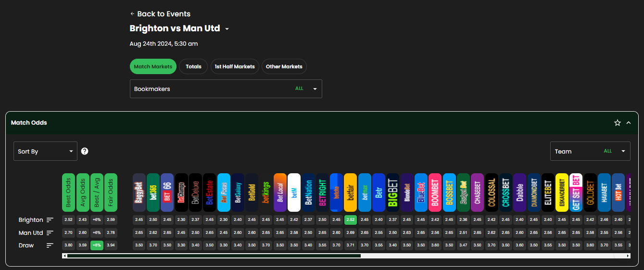644x270 pixels.
Task: Click the BETRIGHT bookmaker logo
Action: tap(322, 193)
